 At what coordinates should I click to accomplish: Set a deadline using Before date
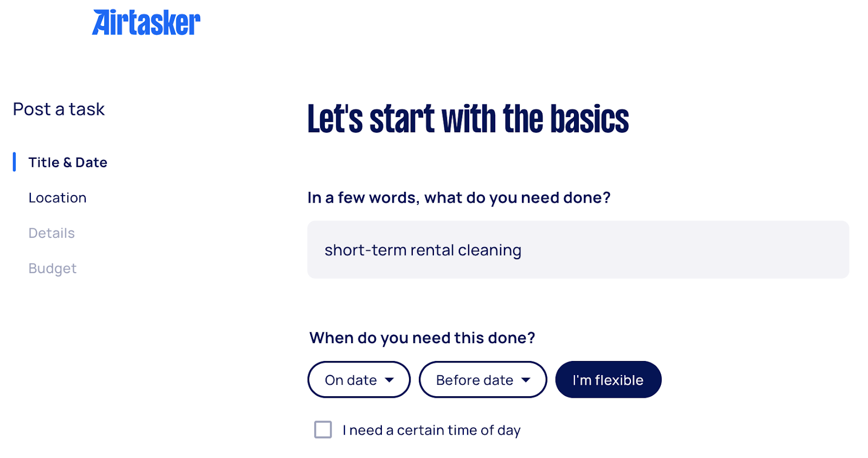[x=482, y=379]
